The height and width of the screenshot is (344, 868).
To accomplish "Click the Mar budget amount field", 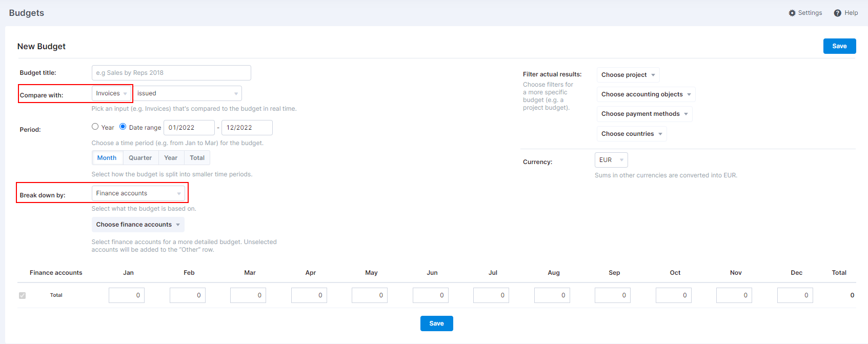I will pos(248,295).
